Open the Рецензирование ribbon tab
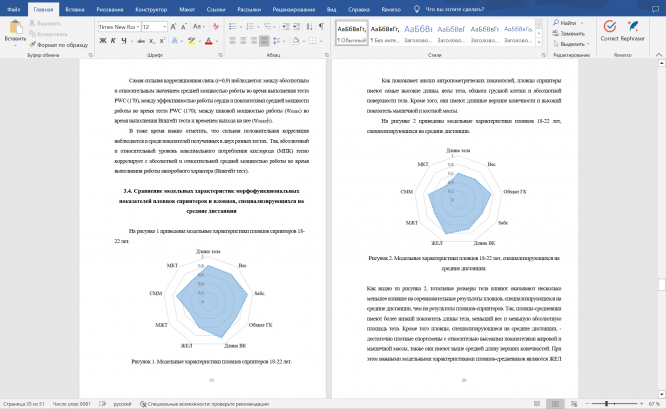Image resolution: width=666 pixels, height=409 pixels. [x=294, y=9]
